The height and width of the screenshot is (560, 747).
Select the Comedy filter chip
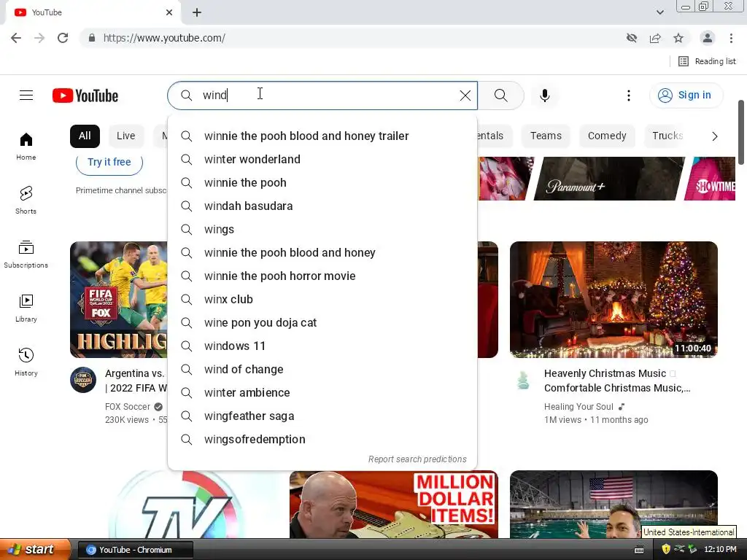[x=607, y=136]
